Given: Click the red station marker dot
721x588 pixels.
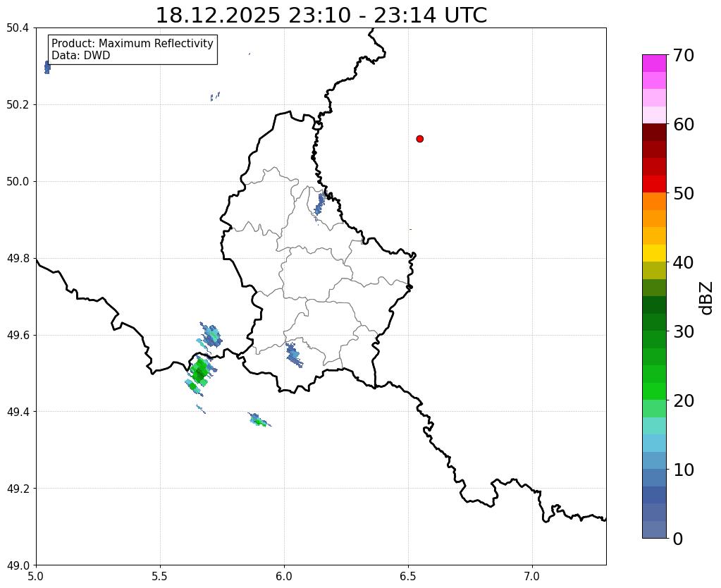Looking at the screenshot, I should 419,139.
